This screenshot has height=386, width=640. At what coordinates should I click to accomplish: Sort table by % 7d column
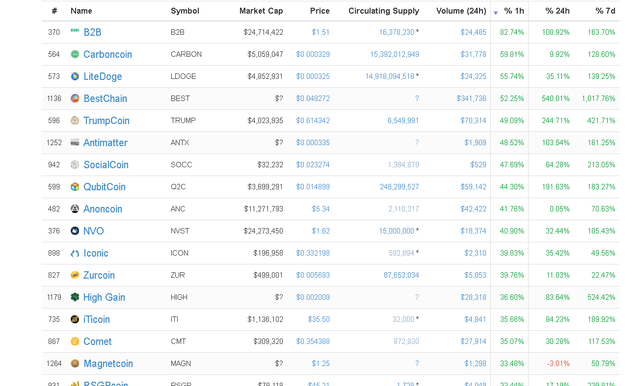(605, 11)
